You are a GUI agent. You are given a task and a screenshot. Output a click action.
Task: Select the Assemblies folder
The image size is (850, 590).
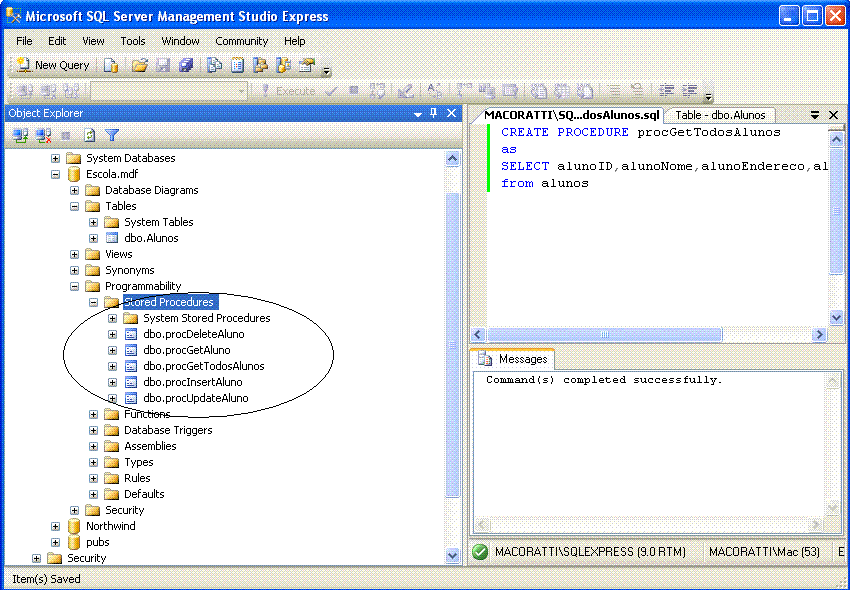(150, 446)
